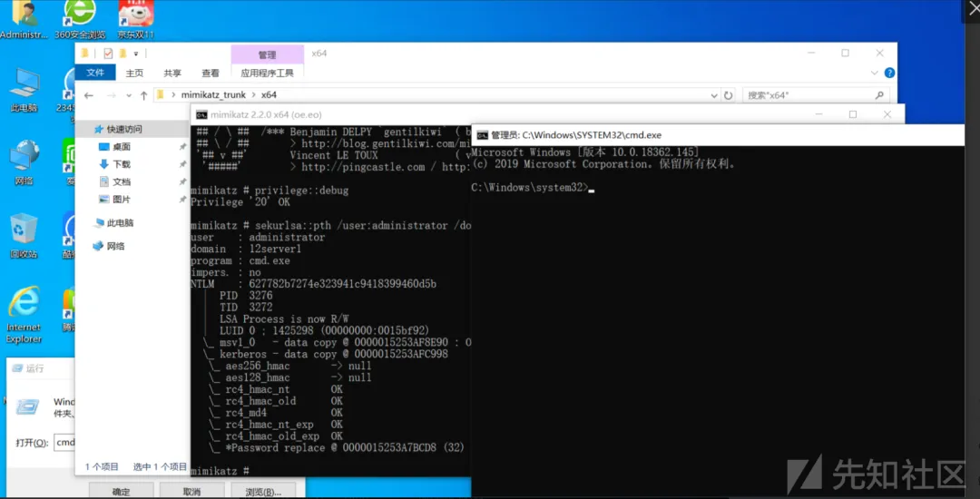Click the 选中 1 个项目 status text

coord(160,466)
